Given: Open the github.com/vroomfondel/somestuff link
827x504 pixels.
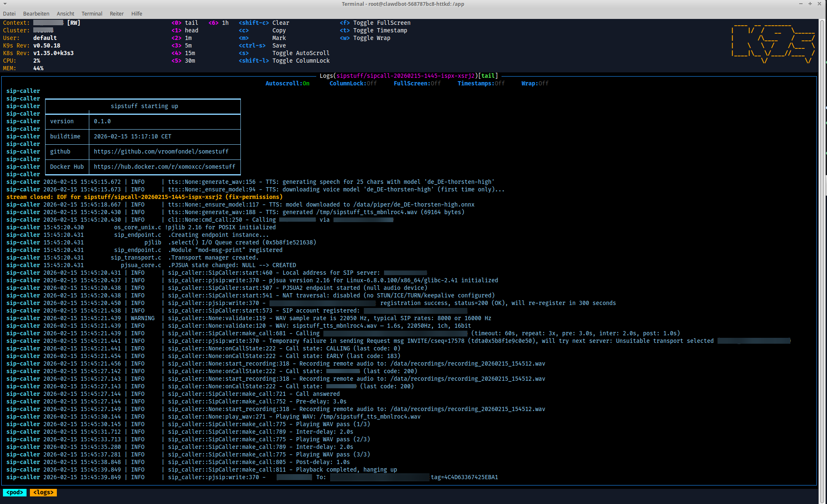Looking at the screenshot, I should (x=161, y=151).
